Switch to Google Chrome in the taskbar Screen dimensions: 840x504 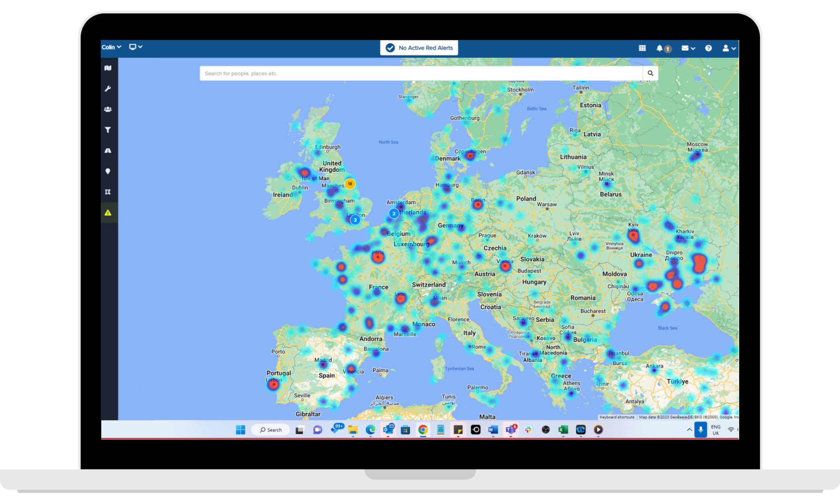tap(423, 430)
